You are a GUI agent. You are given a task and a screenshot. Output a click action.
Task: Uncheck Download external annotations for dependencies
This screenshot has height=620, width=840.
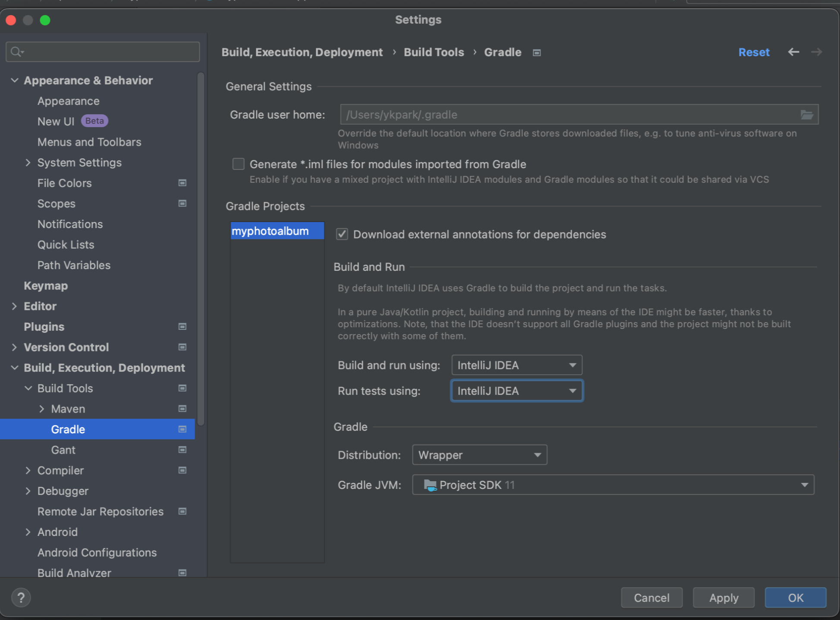click(342, 234)
